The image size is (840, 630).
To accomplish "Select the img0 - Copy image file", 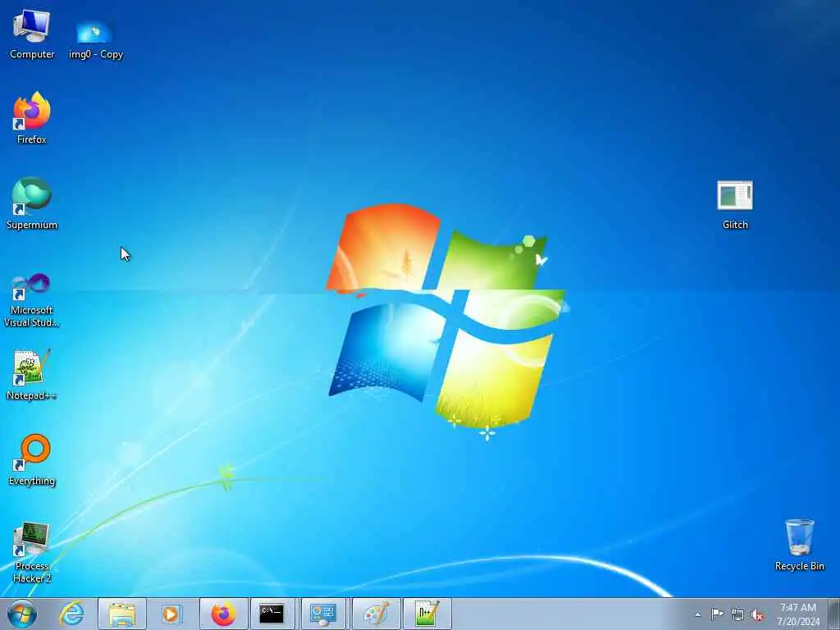I will tap(95, 40).
